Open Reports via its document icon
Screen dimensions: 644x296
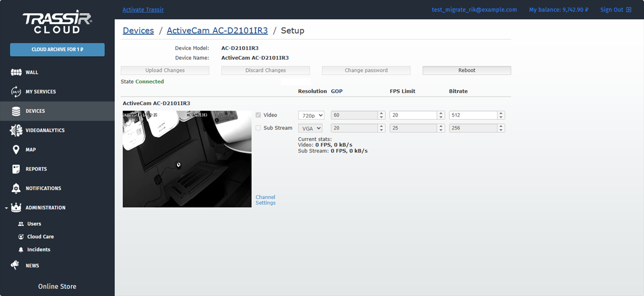(x=16, y=169)
